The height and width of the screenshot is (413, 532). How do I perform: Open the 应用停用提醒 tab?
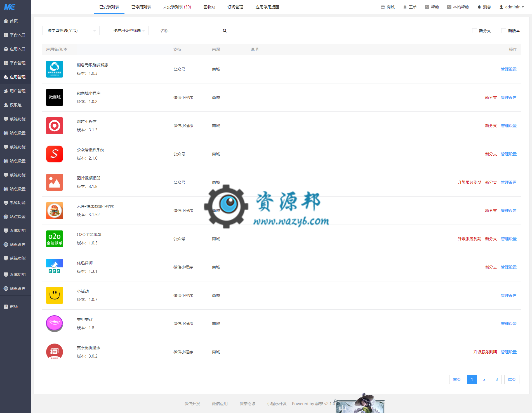point(267,7)
